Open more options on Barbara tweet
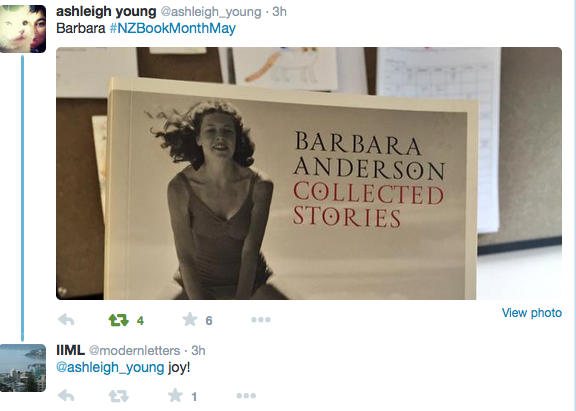 [261, 320]
